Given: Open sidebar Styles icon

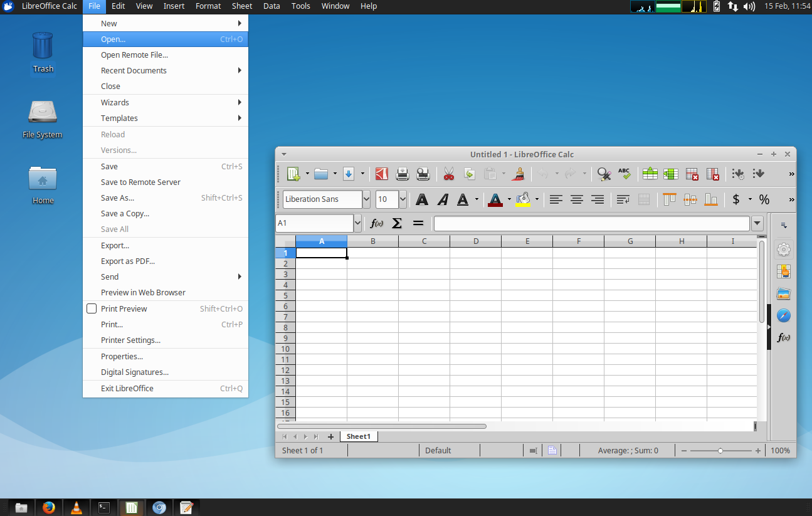Looking at the screenshot, I should [783, 271].
